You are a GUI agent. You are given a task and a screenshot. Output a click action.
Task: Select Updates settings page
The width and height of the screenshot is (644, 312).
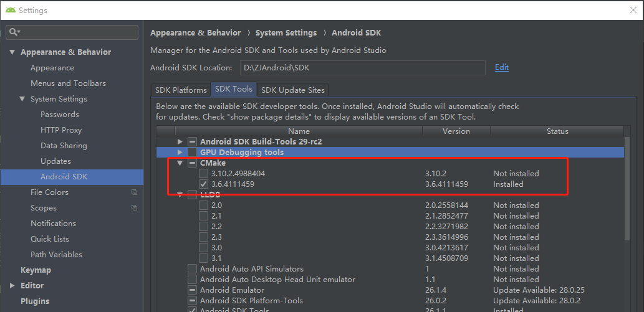(x=55, y=161)
